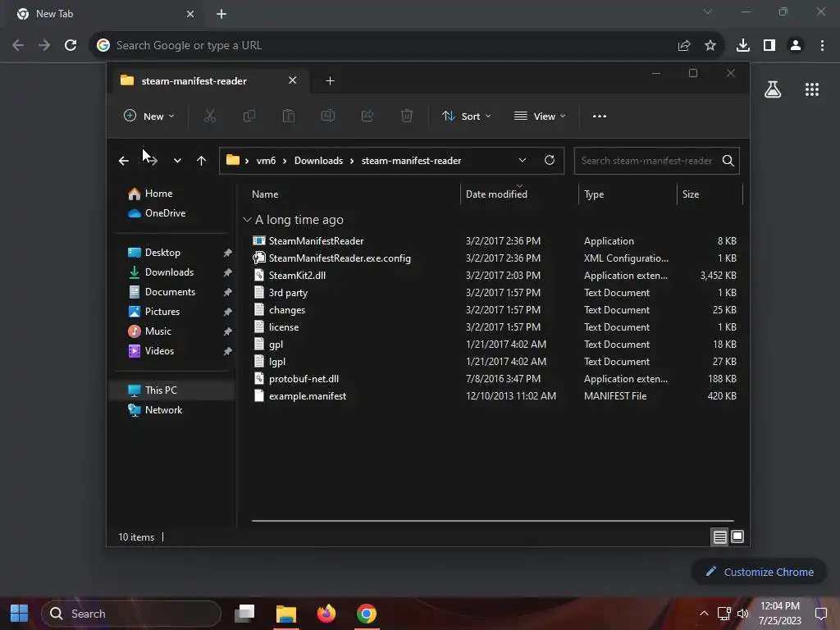Open the Windows Start menu
Viewport: 840px width, 630px height.
20,614
